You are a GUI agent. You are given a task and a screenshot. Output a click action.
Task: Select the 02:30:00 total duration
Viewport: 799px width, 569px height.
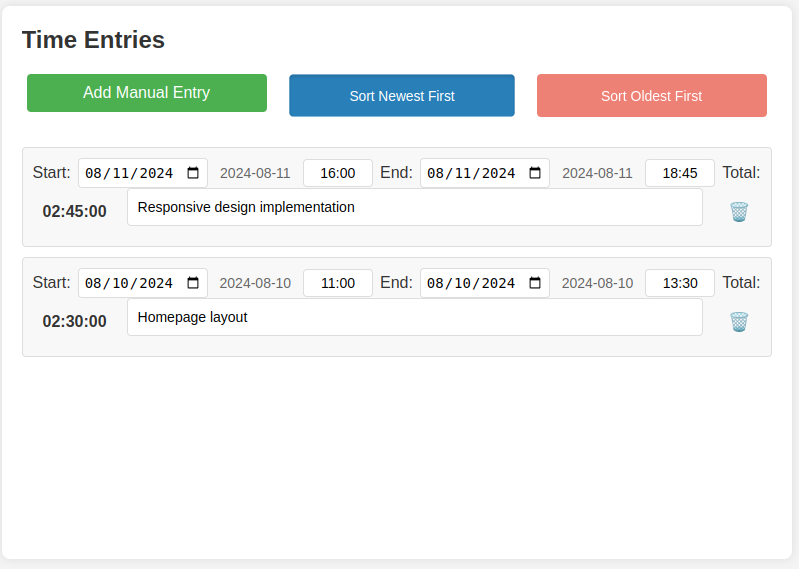75,322
